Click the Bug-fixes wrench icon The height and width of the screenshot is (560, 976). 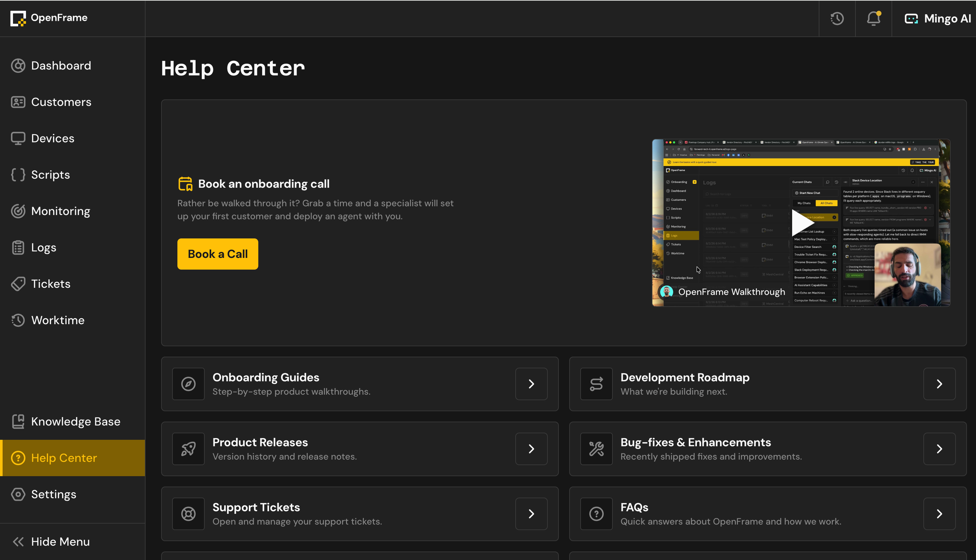click(x=596, y=449)
